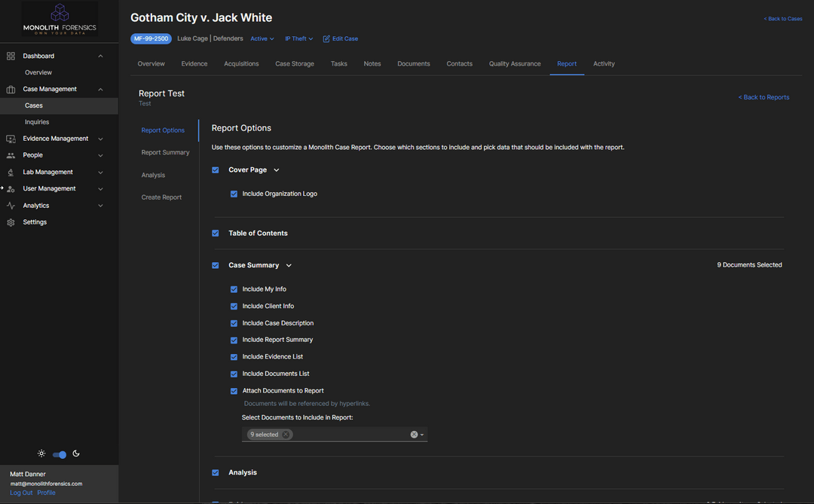814x504 pixels.
Task: Click the Evidence Management icon in sidebar
Action: tap(11, 139)
